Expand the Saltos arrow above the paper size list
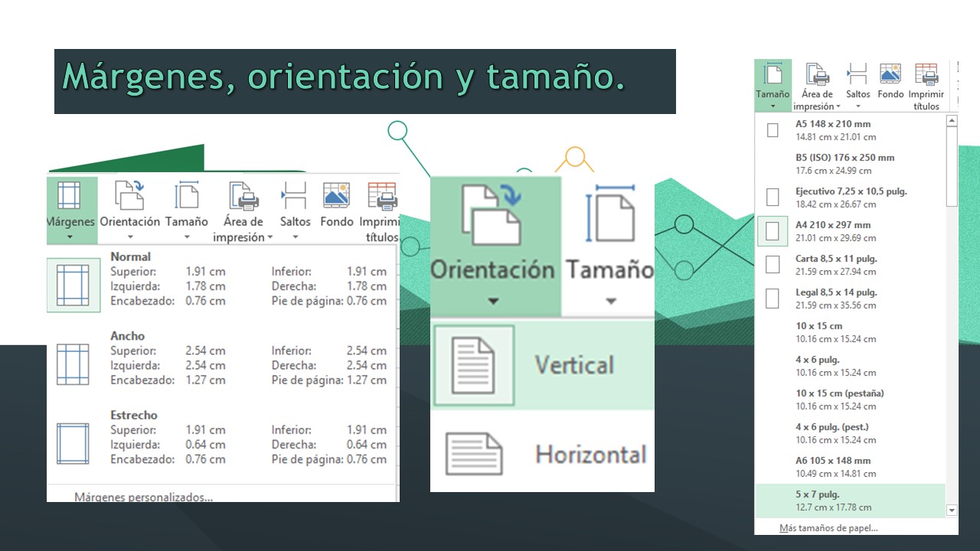The height and width of the screenshot is (551, 980). pyautogui.click(x=857, y=106)
